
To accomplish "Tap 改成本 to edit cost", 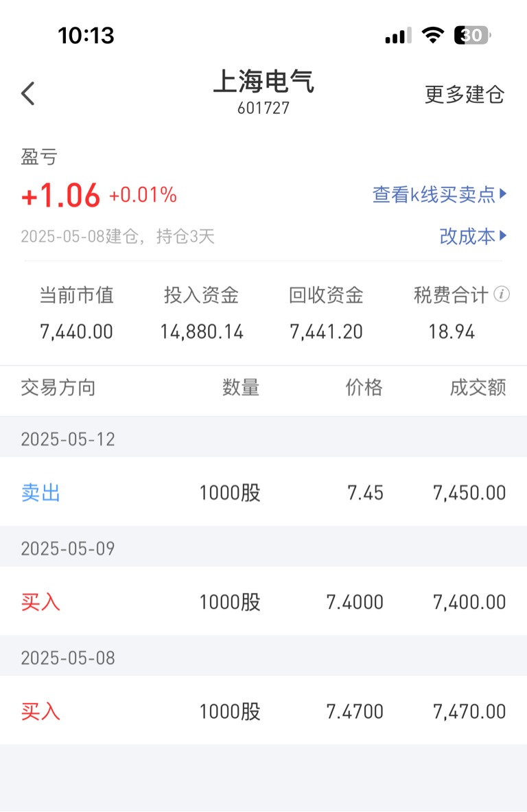I will [x=473, y=236].
